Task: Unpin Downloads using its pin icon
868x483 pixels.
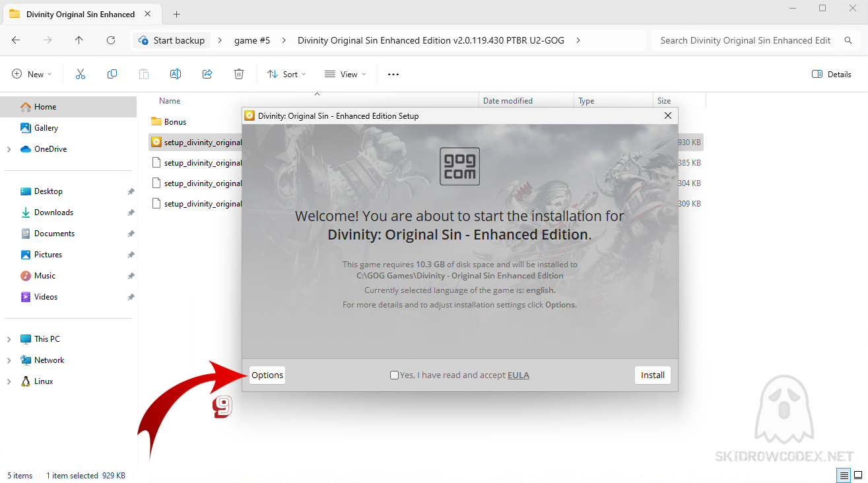Action: 131,212
